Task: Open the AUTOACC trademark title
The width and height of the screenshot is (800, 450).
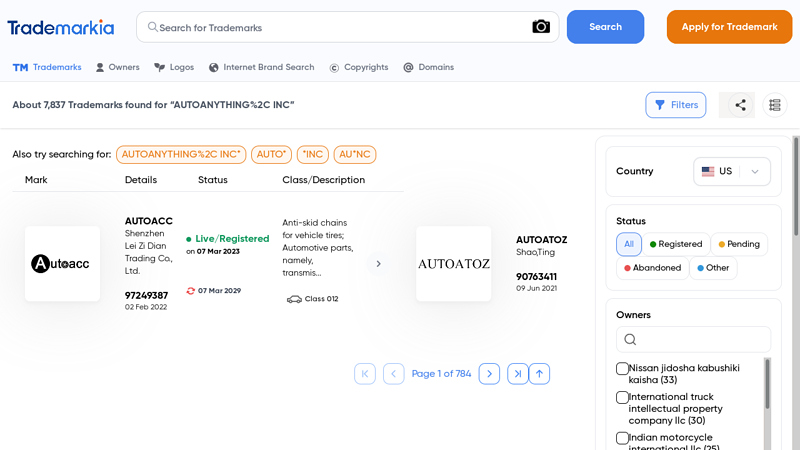Action: [148, 221]
